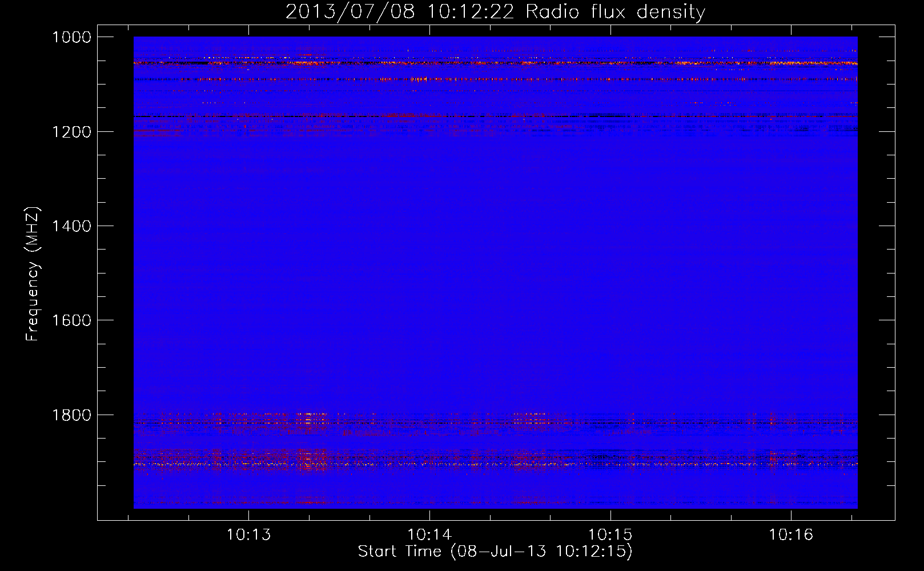Click the plot title '2013/07/08 10:12:22 Radio flux density'
This screenshot has height=571, width=924.
tap(495, 12)
